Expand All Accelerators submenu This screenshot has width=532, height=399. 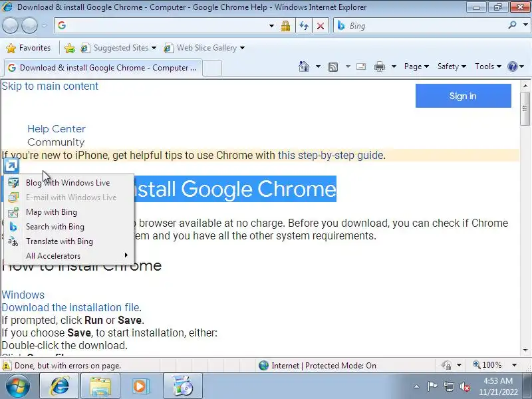(x=69, y=256)
